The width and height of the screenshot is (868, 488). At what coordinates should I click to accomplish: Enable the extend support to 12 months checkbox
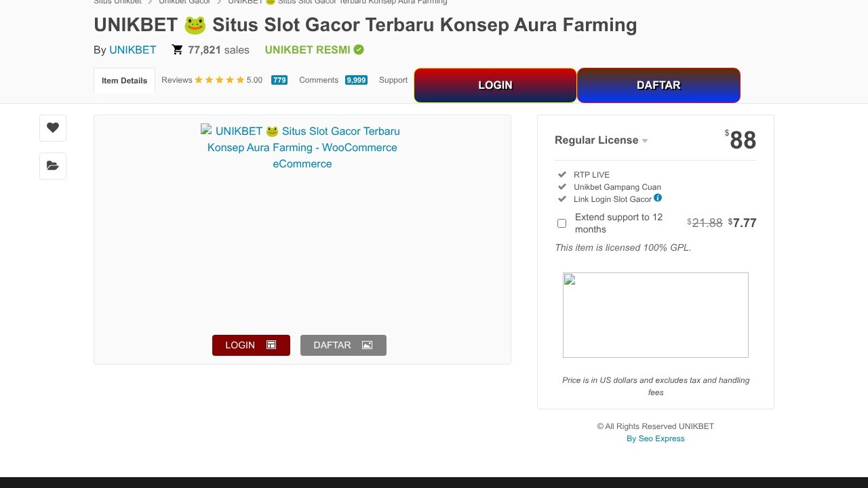(561, 223)
